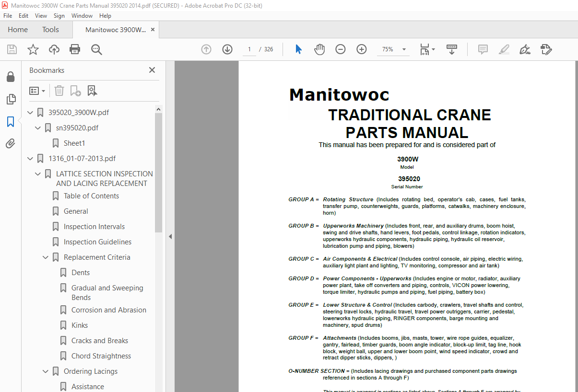Switch to the Tools tab
The width and height of the screenshot is (578, 392).
click(x=50, y=30)
